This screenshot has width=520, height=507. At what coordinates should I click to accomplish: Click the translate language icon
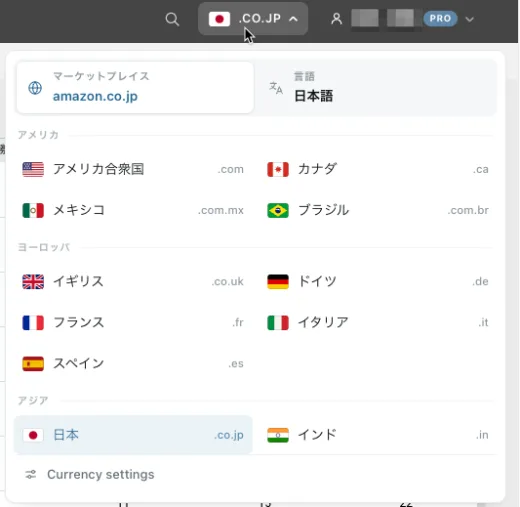276,88
